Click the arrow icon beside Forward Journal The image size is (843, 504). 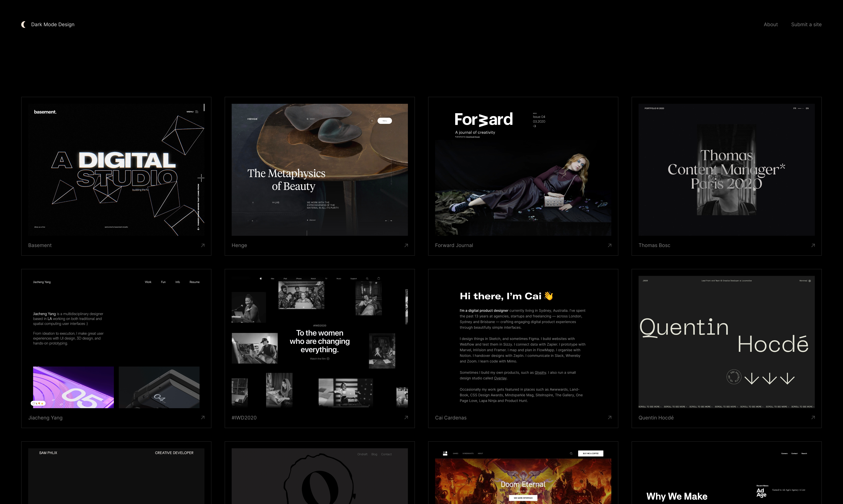click(x=610, y=245)
